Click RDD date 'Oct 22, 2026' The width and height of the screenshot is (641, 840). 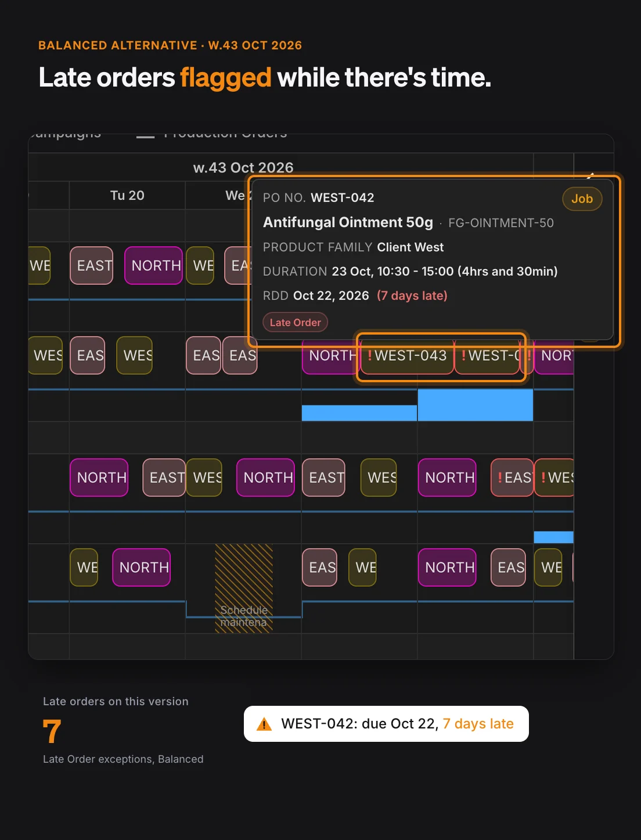(x=331, y=296)
